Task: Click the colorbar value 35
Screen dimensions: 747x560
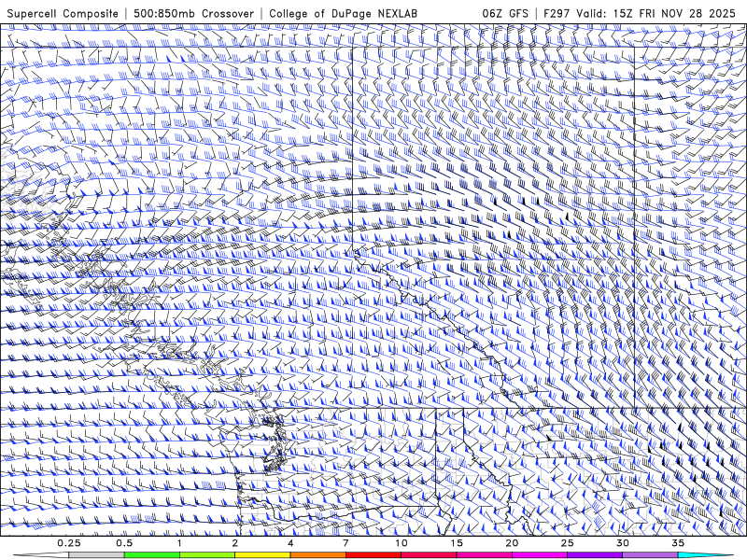Action: [x=678, y=543]
